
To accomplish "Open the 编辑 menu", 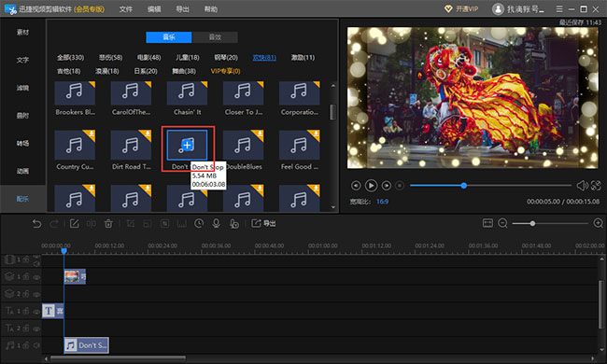I will pos(154,9).
